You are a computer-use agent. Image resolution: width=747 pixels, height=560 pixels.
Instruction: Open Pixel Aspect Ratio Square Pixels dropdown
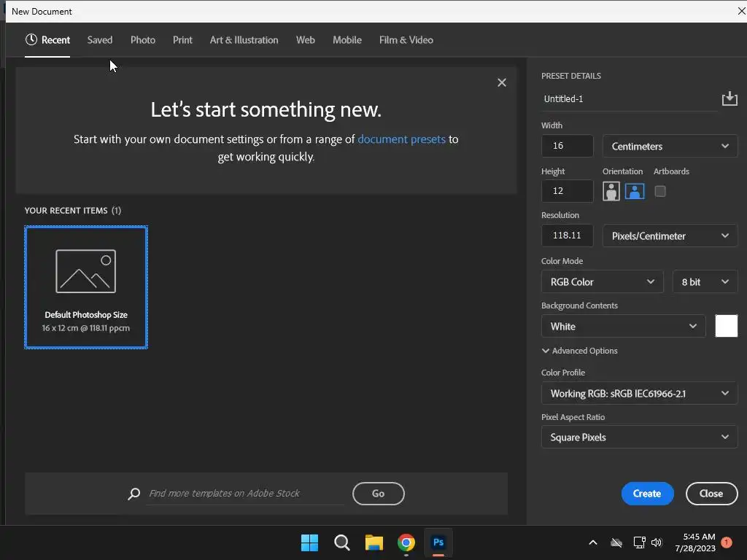pyautogui.click(x=639, y=437)
